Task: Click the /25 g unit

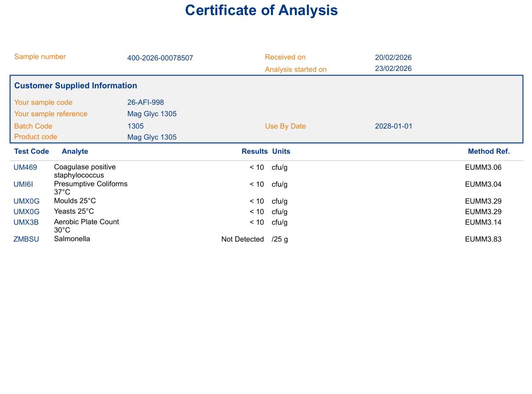Action: pyautogui.click(x=280, y=239)
